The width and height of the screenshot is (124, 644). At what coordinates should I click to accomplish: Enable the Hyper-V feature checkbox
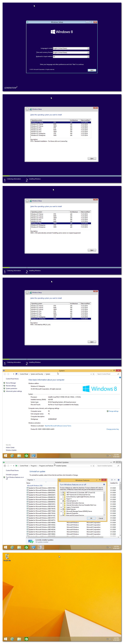point(63,499)
